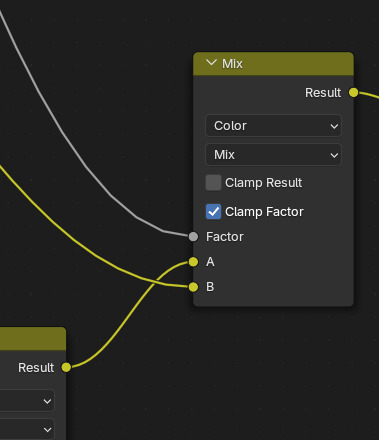
Task: Click the Mix node Result output socket
Action: pyautogui.click(x=354, y=92)
